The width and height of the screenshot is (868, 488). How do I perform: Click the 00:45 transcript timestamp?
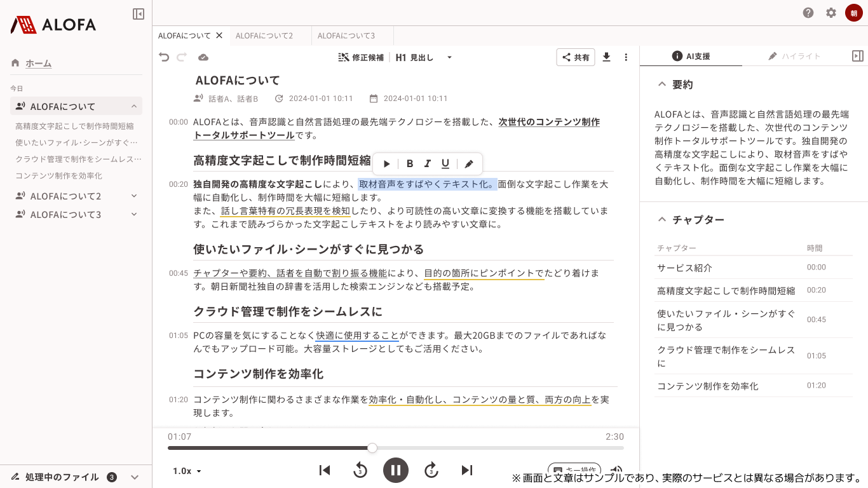tap(179, 273)
